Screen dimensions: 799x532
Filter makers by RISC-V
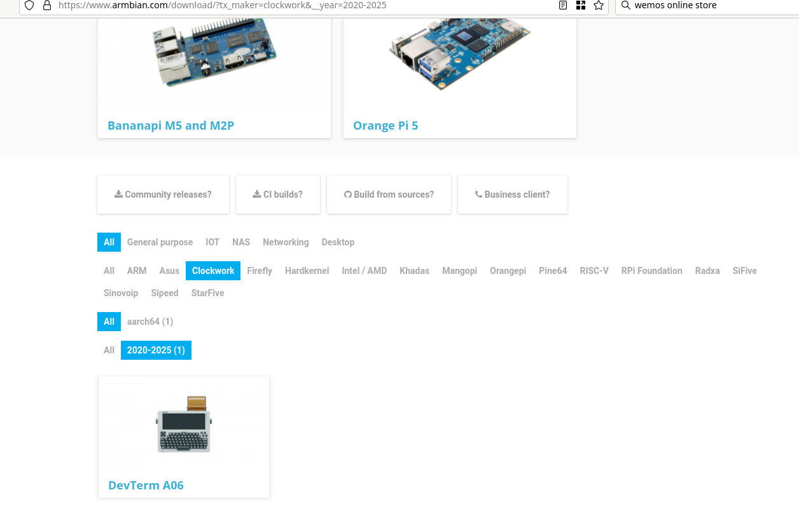click(594, 271)
